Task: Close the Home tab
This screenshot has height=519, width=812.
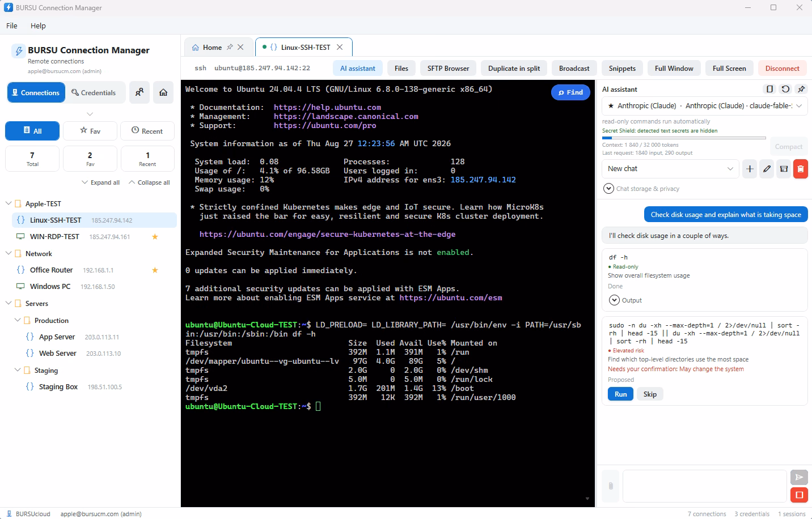Action: coord(240,47)
